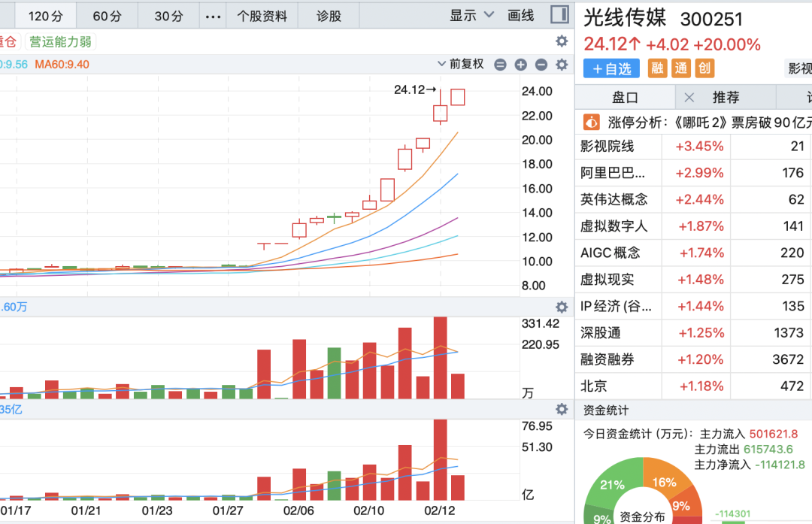This screenshot has height=524, width=812.
Task: Switch to the 盘口 tab
Action: click(x=625, y=97)
